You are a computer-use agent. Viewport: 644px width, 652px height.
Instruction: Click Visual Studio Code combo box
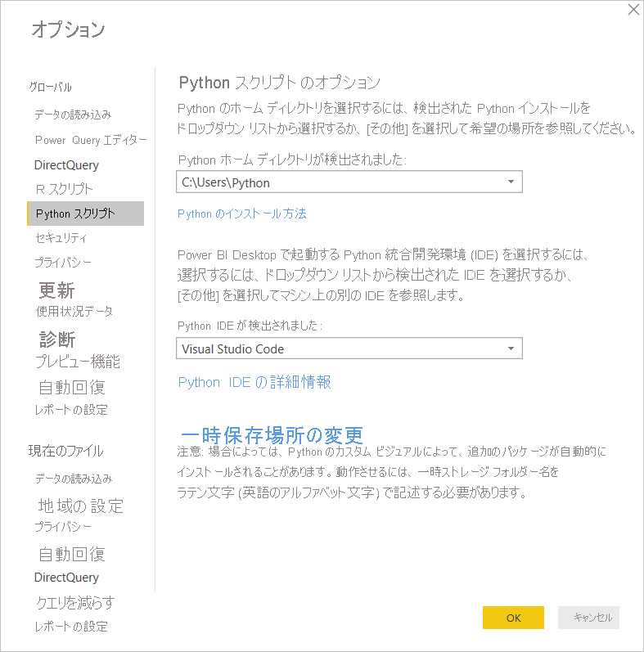(349, 348)
